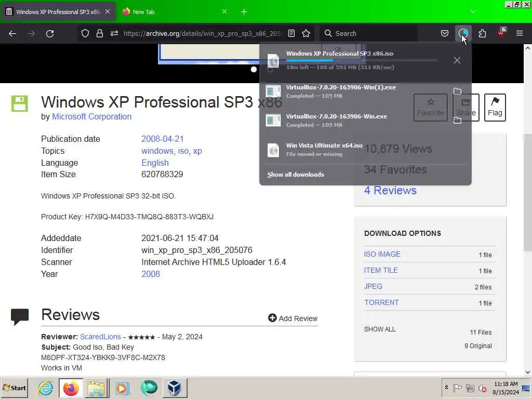Open the Windows Start menu
Viewport: 532px width, 399px height.
pos(15,388)
